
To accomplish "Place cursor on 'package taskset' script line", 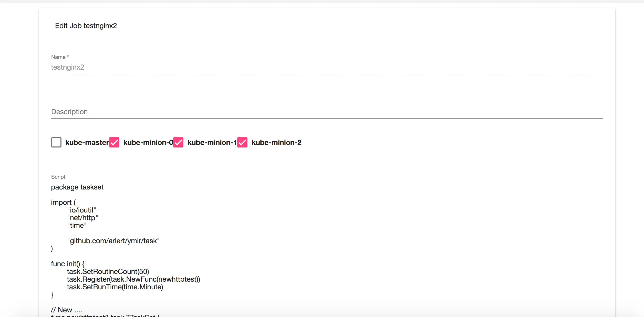I will click(77, 187).
